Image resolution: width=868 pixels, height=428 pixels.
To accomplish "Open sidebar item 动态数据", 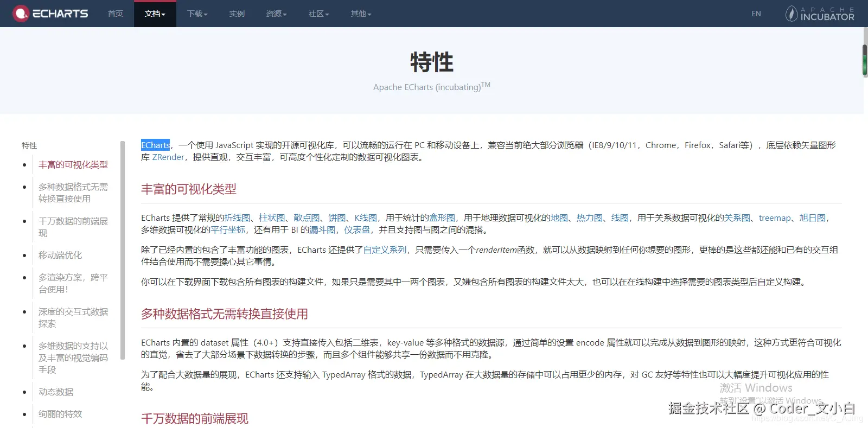I will (x=56, y=392).
